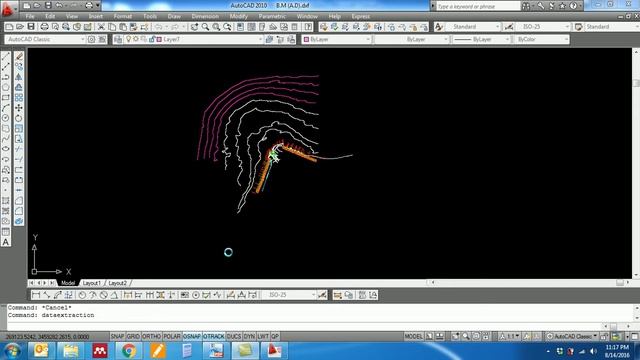Open the ByColor plot style dropdown
The image size is (640, 360).
point(541,39)
